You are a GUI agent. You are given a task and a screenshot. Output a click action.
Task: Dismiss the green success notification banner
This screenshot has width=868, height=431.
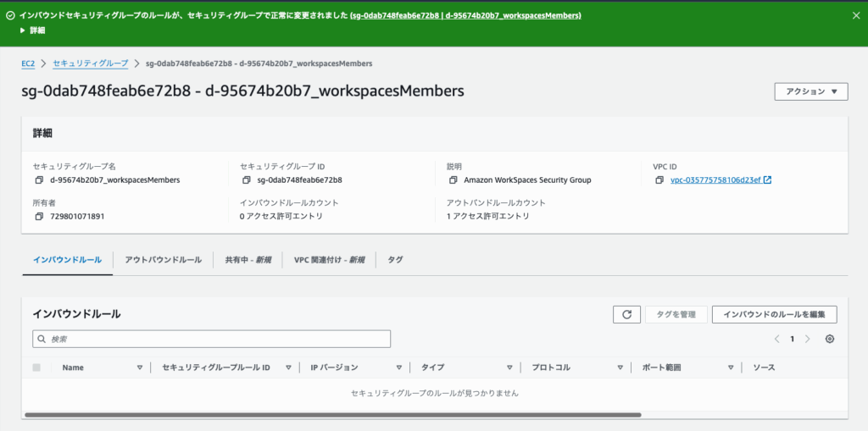click(x=855, y=15)
